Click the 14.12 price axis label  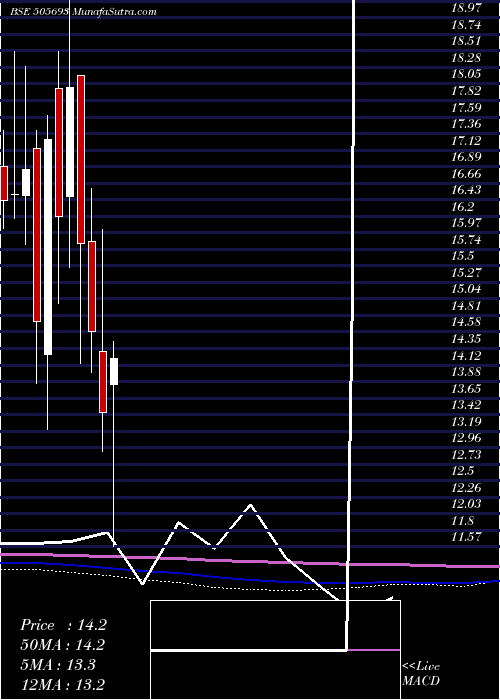point(466,355)
